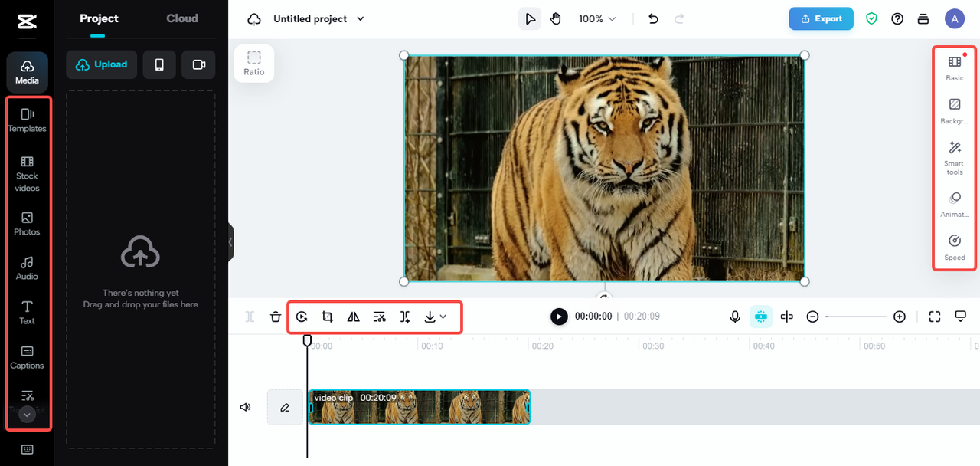Open the Templates sidebar panel
The image size is (980, 466).
click(27, 120)
